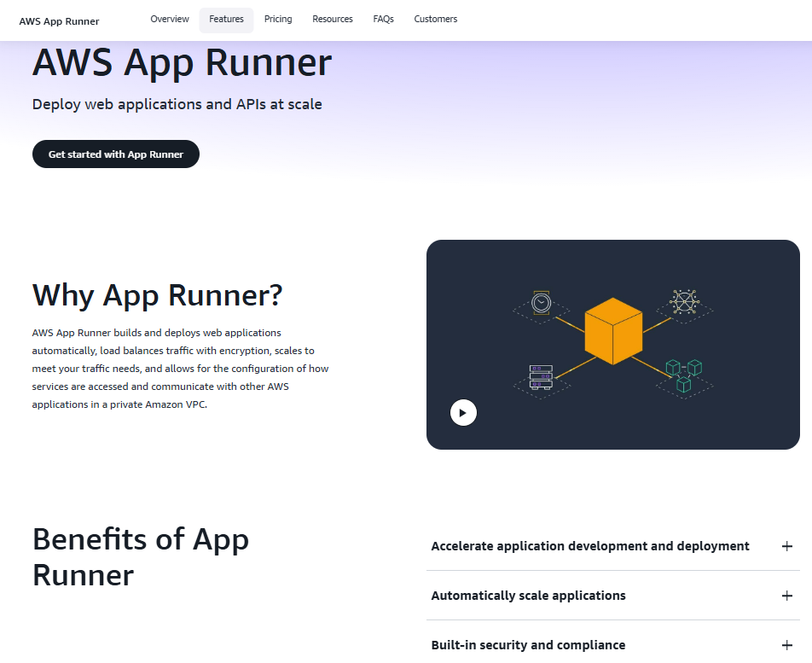This screenshot has width=812, height=663.
Task: Expand Accelerate application development and deployment
Action: click(x=612, y=546)
